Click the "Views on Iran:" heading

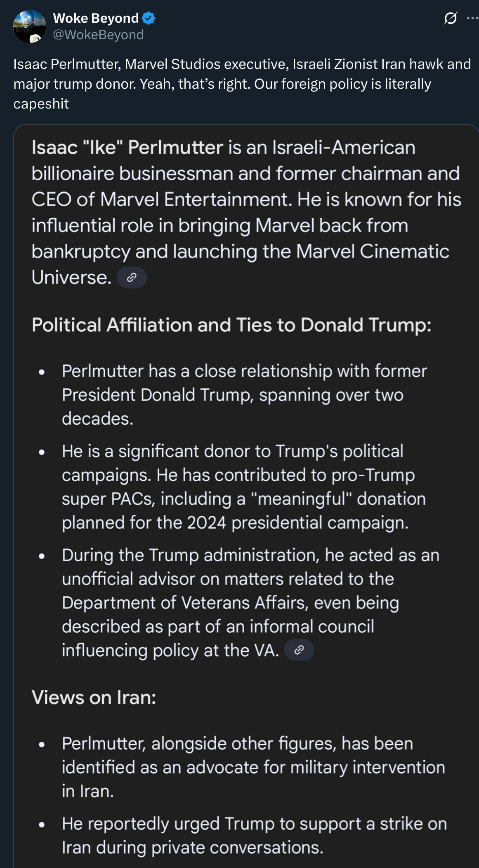94,698
